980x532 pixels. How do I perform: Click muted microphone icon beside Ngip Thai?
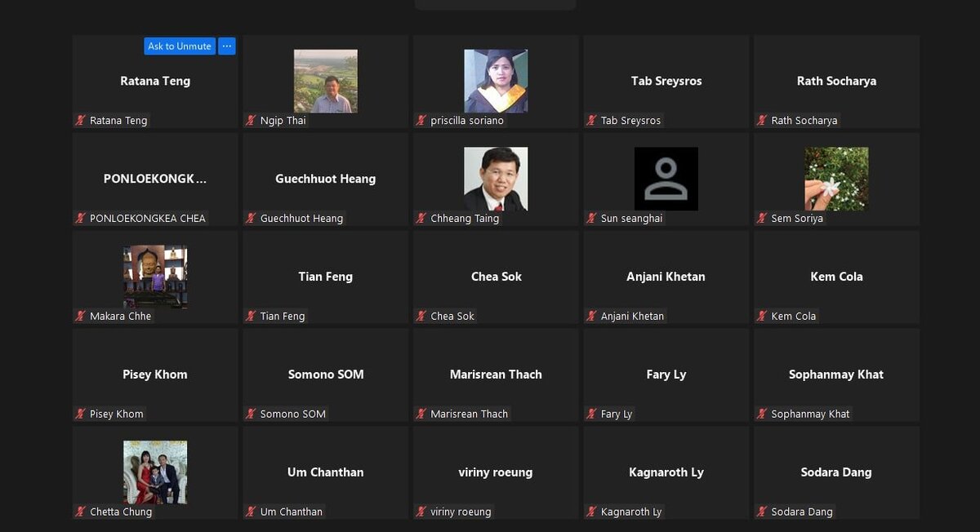pyautogui.click(x=252, y=121)
